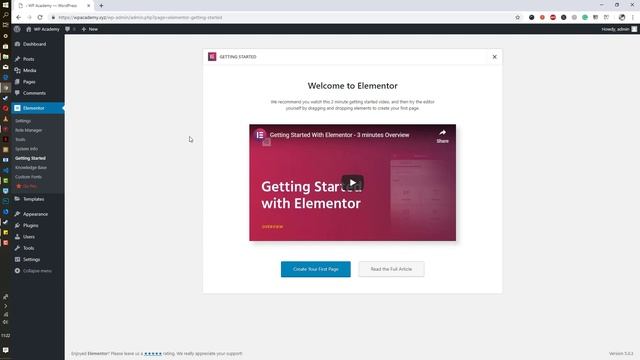Open a new browser tab

click(101, 6)
